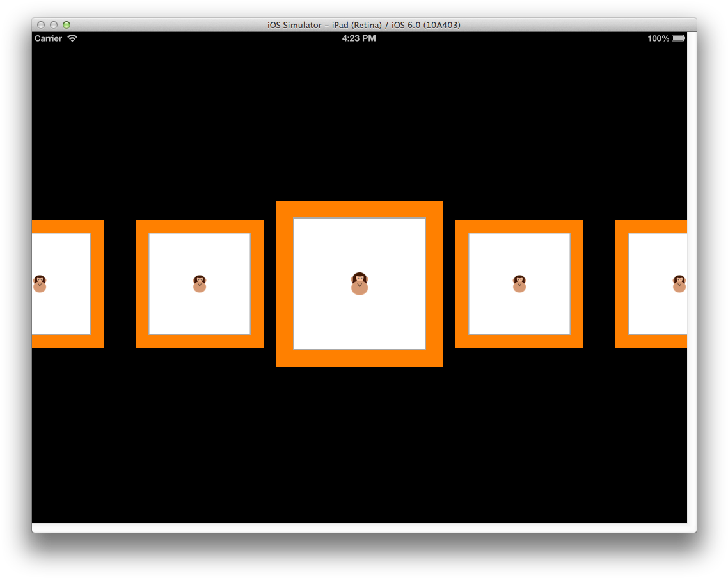Viewport: 728px width, 578px height.
Task: Click the 100% battery percentage text
Action: 658,38
